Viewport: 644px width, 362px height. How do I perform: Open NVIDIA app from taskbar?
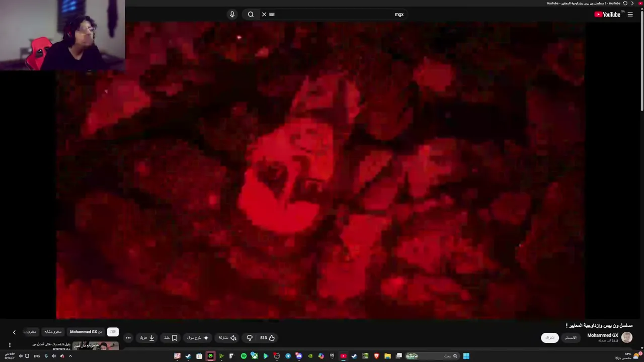(310, 356)
